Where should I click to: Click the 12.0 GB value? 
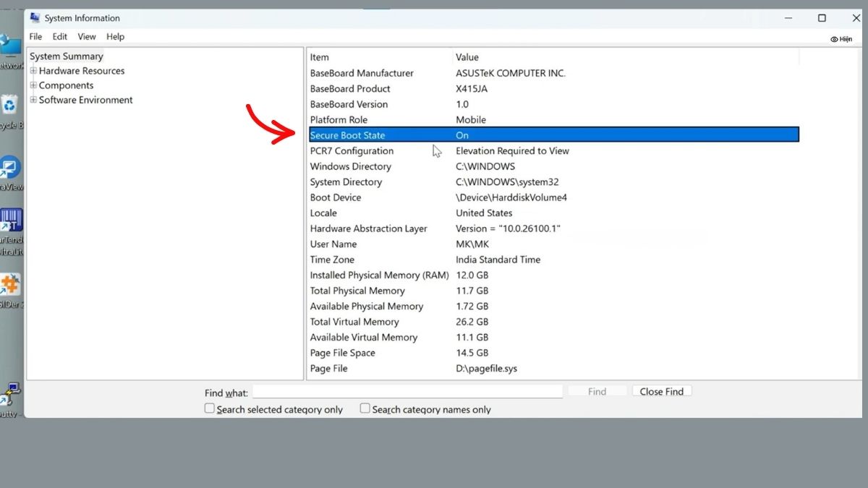[x=472, y=275]
